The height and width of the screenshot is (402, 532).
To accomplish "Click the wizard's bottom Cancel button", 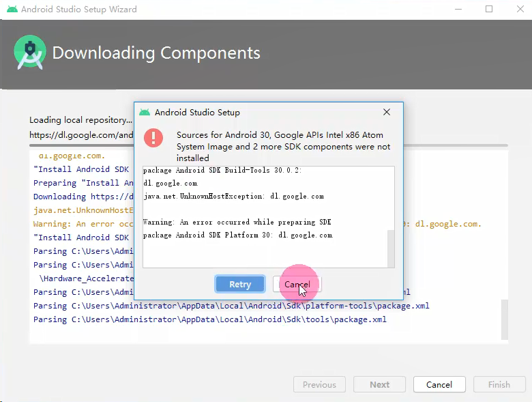I will pyautogui.click(x=439, y=384).
